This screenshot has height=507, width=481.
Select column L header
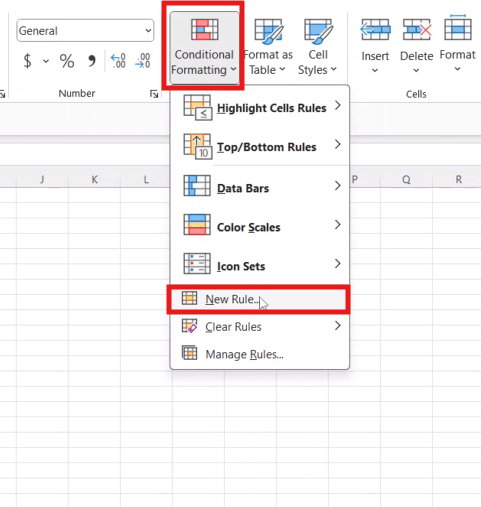tap(146, 179)
